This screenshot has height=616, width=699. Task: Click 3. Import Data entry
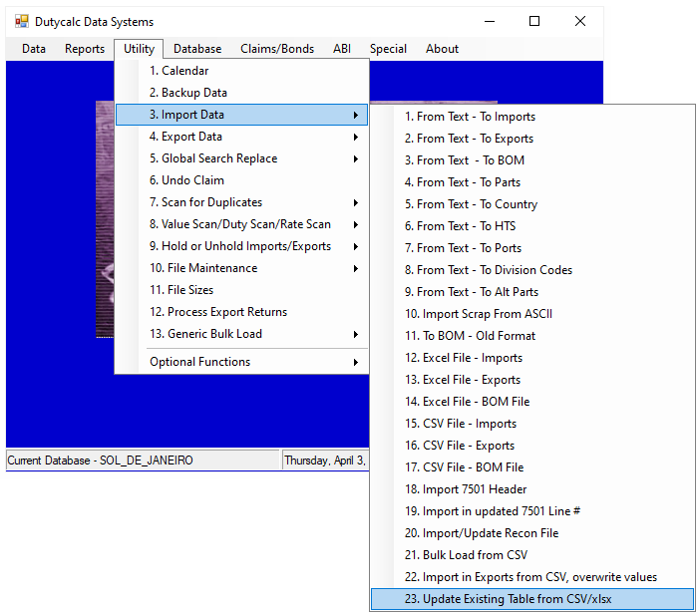241,115
